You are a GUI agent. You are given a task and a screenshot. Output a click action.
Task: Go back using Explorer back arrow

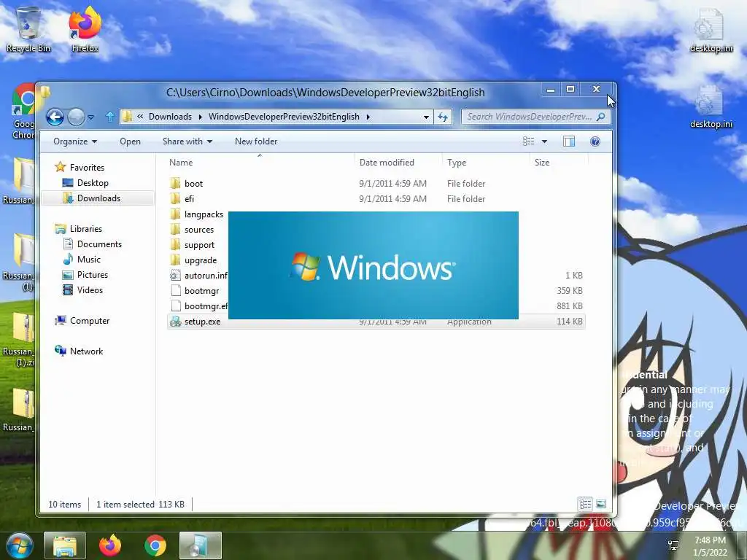(55, 117)
